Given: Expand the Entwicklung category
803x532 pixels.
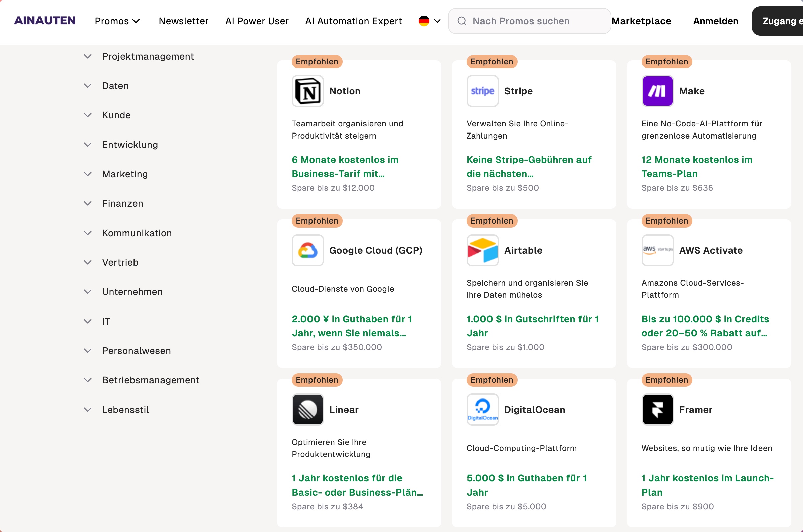Looking at the screenshot, I should coord(121,145).
